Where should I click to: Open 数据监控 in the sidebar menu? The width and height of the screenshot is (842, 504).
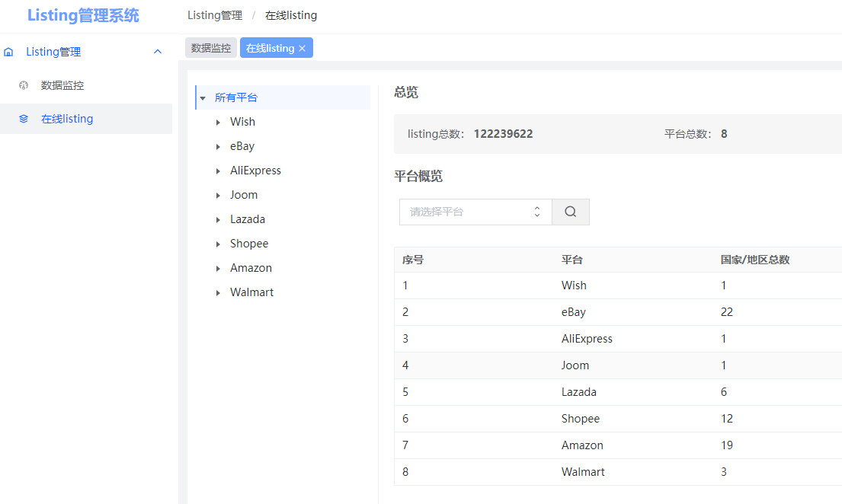62,85
